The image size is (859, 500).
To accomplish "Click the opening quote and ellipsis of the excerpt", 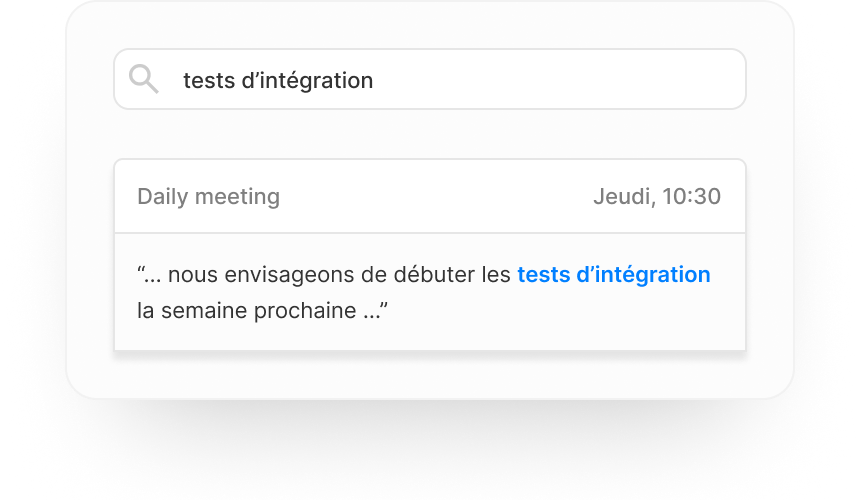I will coord(149,274).
